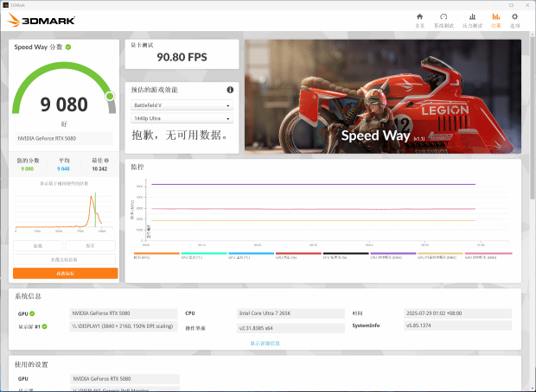
Task: Click the green check next to GPU
Action: click(x=32, y=313)
